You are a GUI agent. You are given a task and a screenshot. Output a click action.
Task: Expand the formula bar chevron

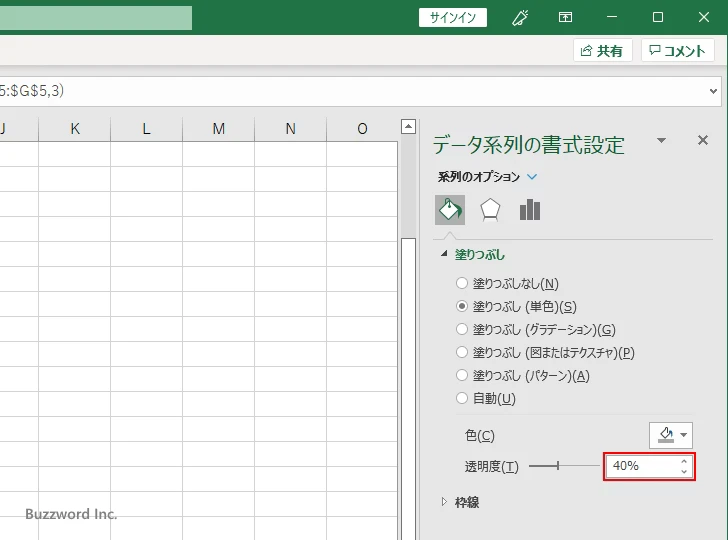pyautogui.click(x=713, y=91)
